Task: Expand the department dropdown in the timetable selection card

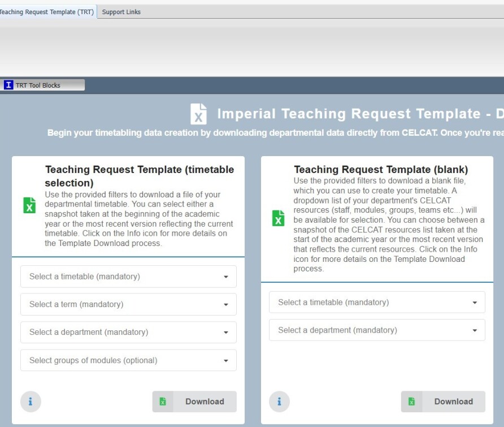Action: (x=128, y=332)
